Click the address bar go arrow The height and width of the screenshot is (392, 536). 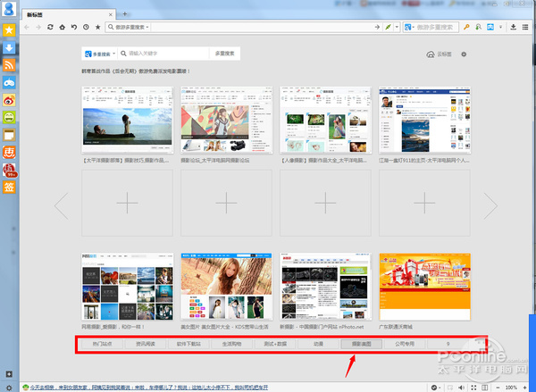pos(377,27)
